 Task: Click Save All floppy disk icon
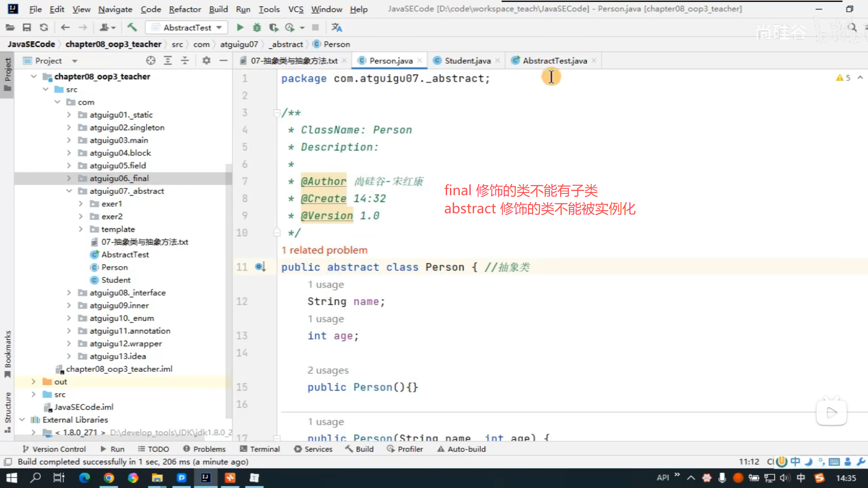(x=27, y=28)
